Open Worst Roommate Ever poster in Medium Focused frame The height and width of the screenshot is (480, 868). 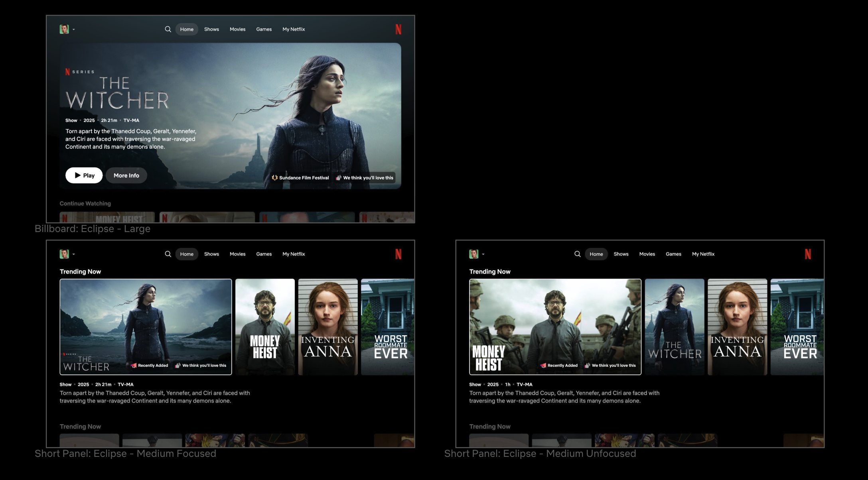click(388, 327)
